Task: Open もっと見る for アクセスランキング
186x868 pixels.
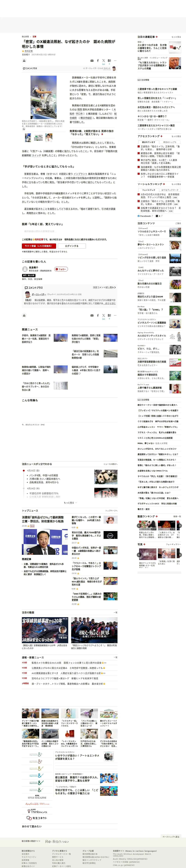Action: click(x=176, y=136)
